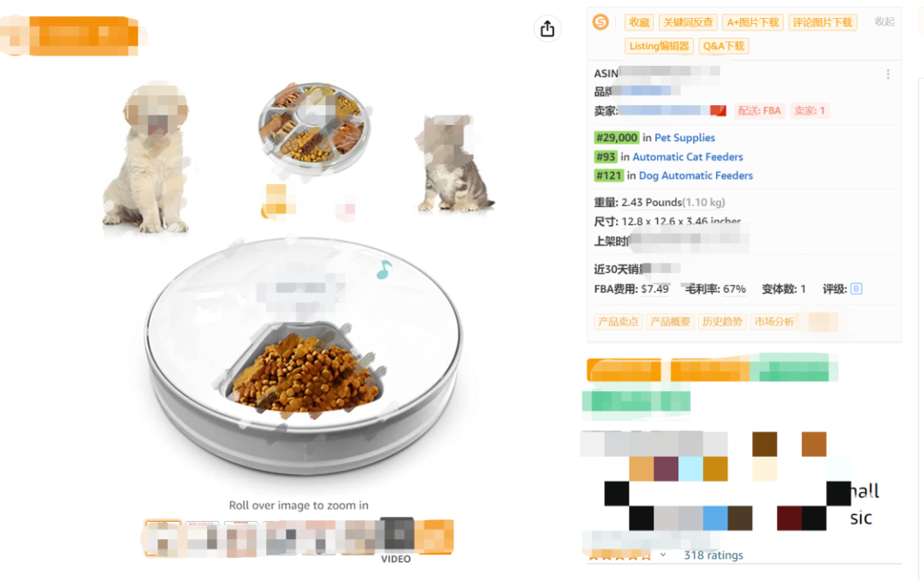Click the 收藏 button

639,22
